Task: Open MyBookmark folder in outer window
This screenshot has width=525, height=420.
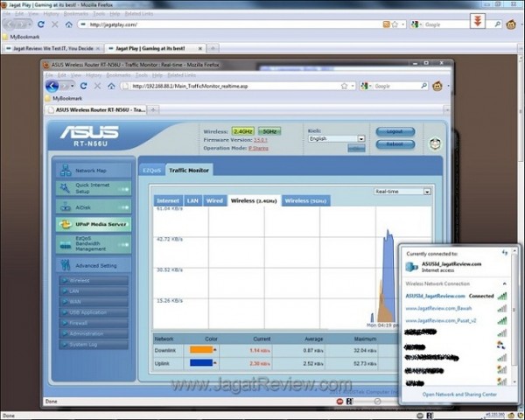Action: pos(21,37)
